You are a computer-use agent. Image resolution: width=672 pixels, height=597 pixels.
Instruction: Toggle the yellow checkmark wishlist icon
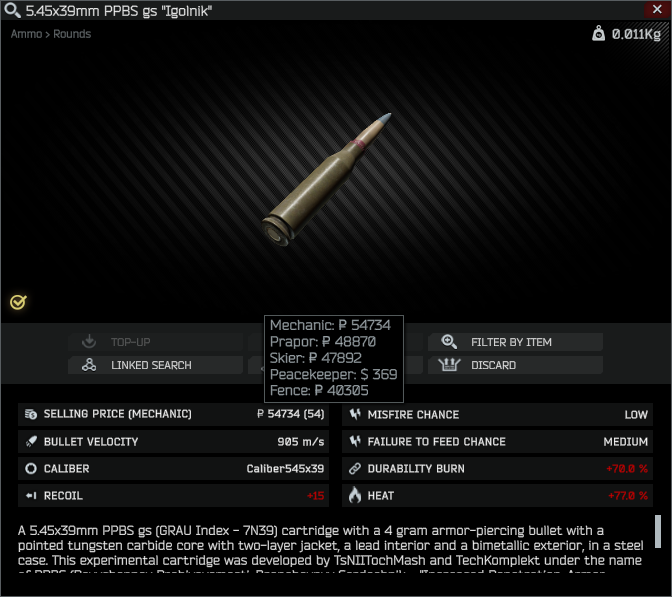[18, 303]
